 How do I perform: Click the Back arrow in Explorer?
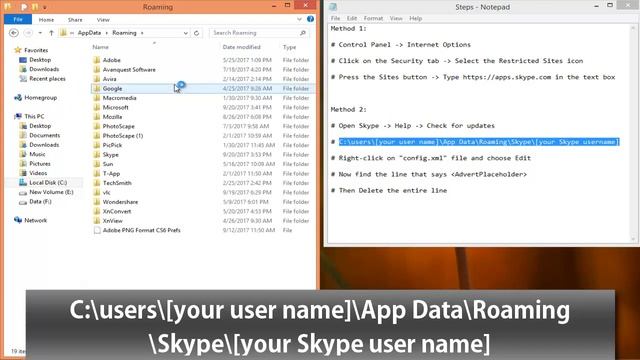(13, 33)
